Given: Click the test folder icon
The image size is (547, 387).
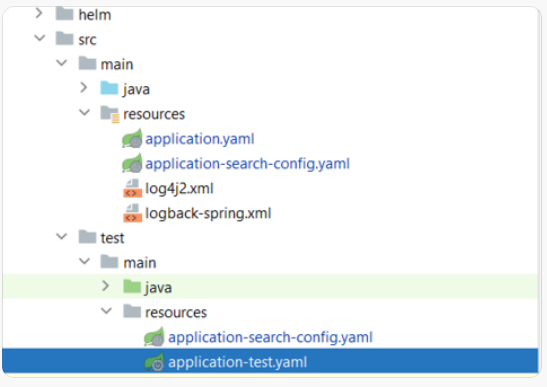Looking at the screenshot, I should click(x=87, y=236).
